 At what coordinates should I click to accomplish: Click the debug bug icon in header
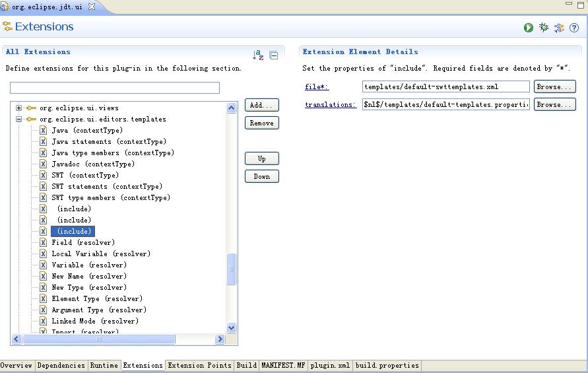coord(543,27)
